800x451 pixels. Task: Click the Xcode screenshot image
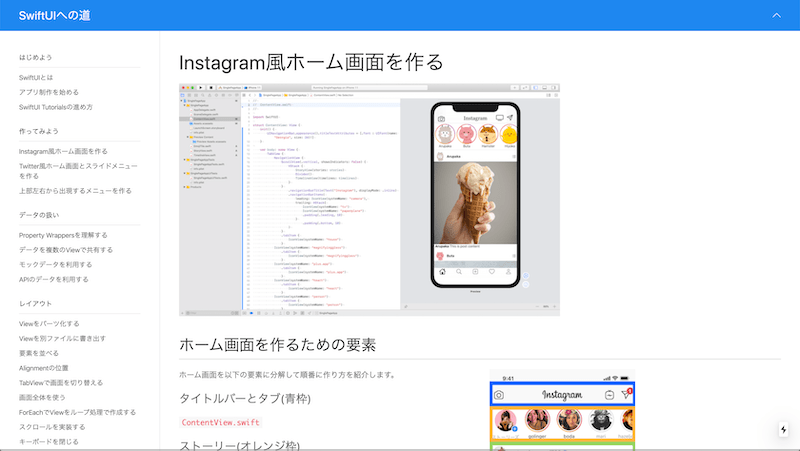coord(369,199)
